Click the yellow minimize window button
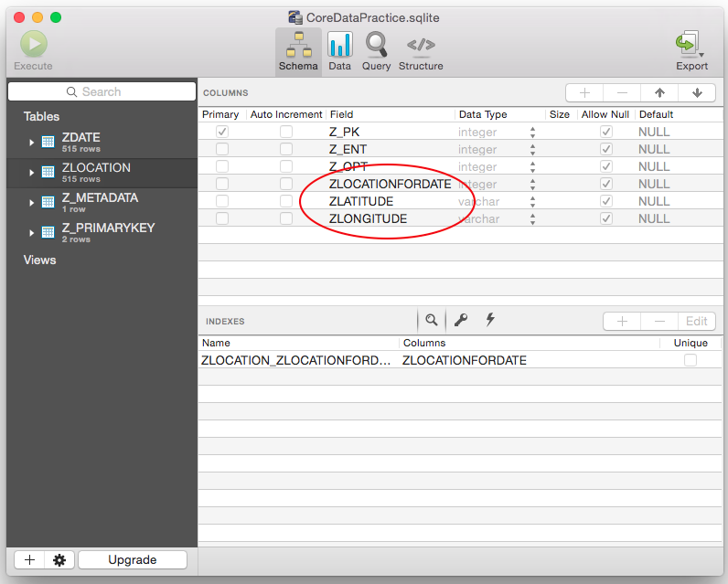 pyautogui.click(x=37, y=17)
